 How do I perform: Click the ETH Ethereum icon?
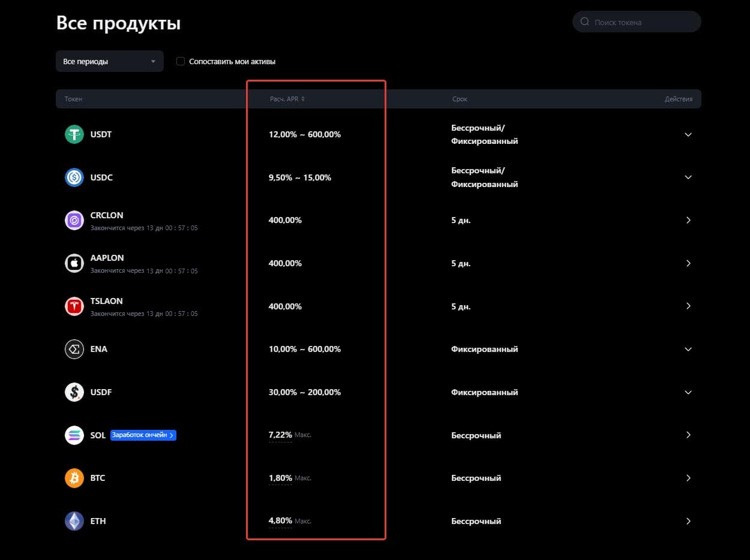74,521
